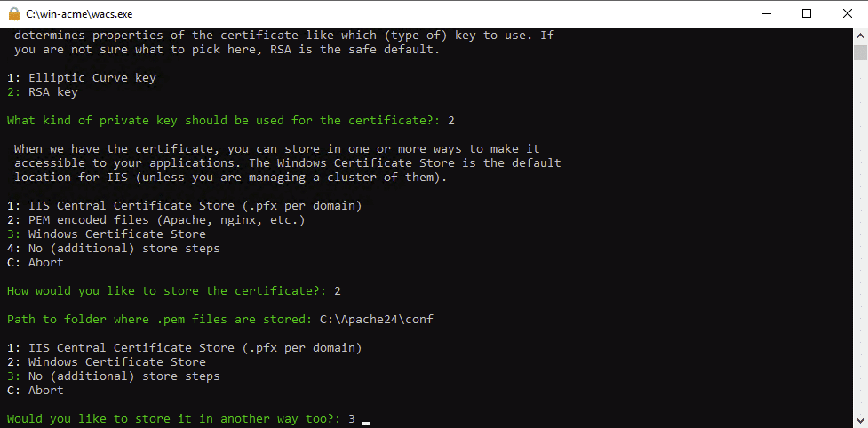Click the last 'C: Abort' line above final prompt
This screenshot has width=868, height=428.
36,391
